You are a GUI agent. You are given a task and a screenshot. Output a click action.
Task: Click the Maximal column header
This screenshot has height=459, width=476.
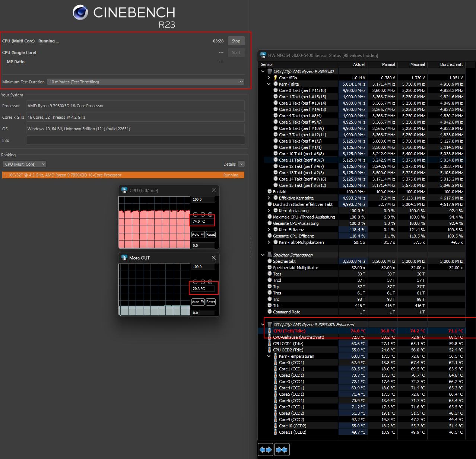(x=413, y=64)
